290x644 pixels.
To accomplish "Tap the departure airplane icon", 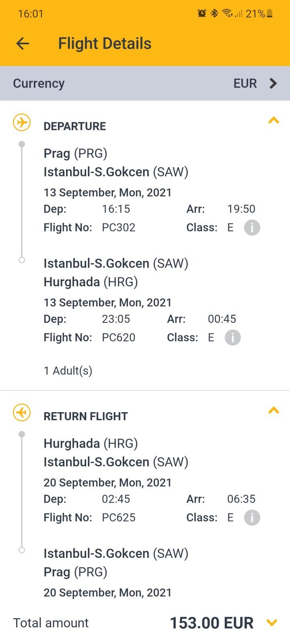I will point(22,122).
